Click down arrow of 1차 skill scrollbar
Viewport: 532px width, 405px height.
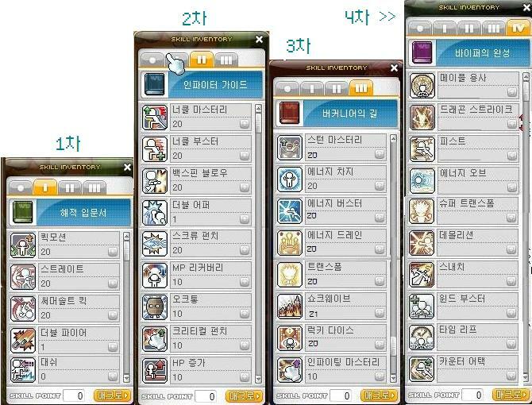point(126,377)
